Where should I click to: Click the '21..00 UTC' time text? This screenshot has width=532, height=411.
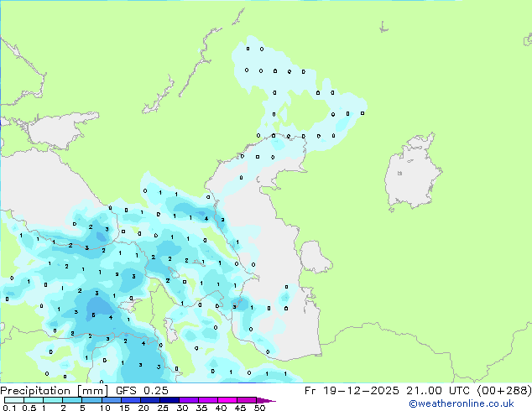[x=438, y=391]
